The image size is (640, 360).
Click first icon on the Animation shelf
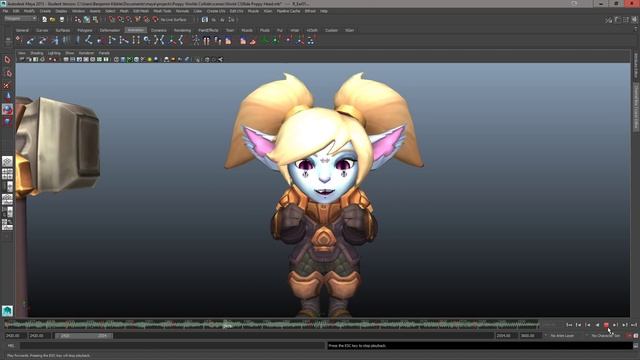click(x=19, y=40)
